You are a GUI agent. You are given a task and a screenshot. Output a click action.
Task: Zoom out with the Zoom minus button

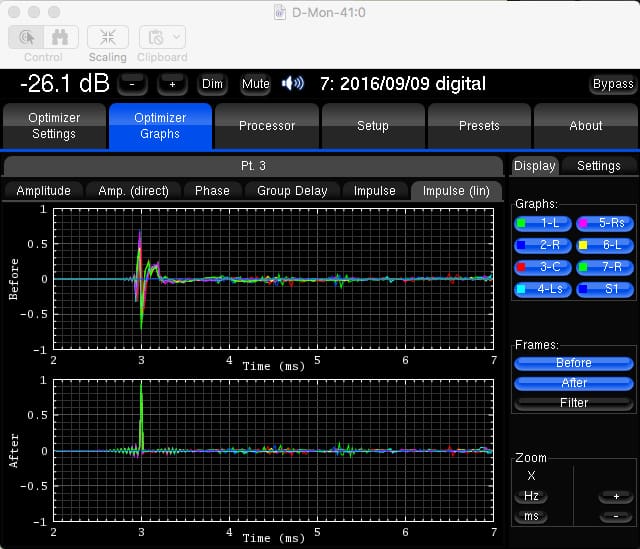[x=616, y=516]
